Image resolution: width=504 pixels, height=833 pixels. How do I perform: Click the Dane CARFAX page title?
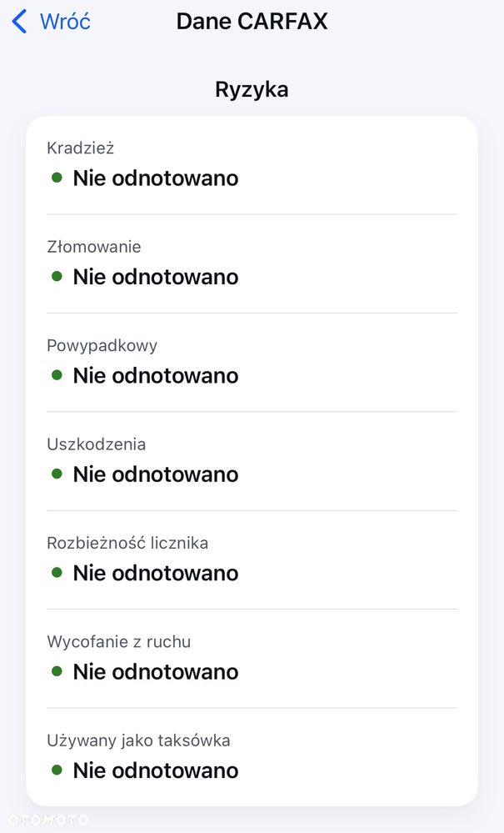click(252, 22)
